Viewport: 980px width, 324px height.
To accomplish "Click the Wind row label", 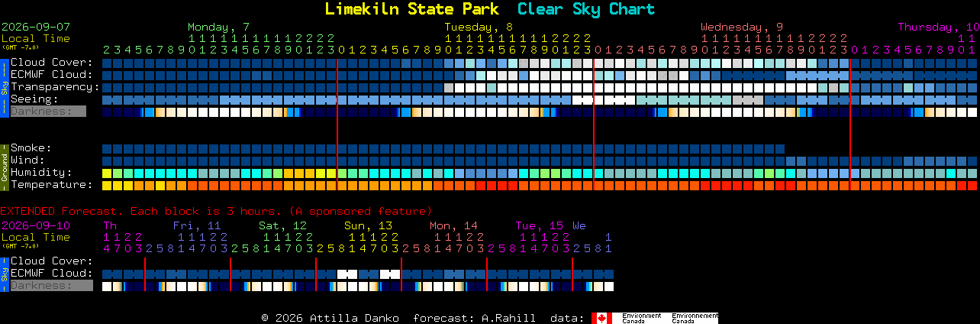I will coord(27,160).
